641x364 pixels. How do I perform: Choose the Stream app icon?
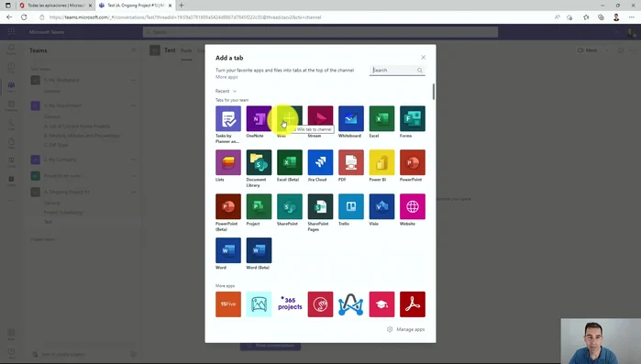[320, 118]
